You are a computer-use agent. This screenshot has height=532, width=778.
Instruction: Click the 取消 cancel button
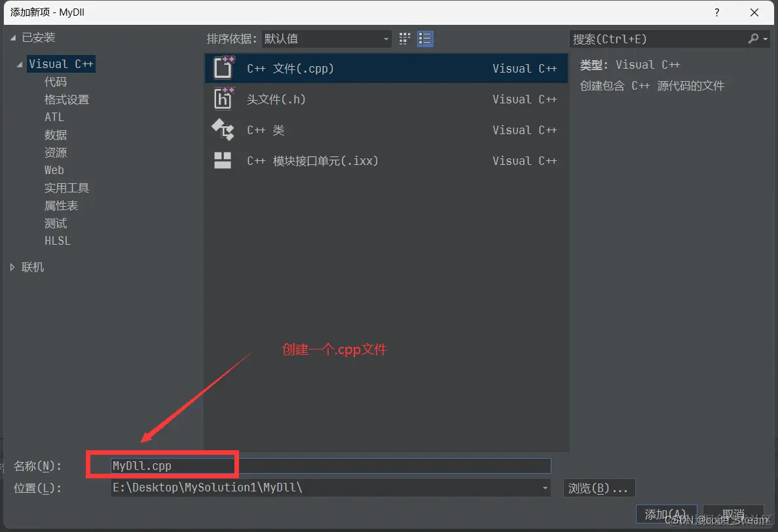tap(733, 514)
